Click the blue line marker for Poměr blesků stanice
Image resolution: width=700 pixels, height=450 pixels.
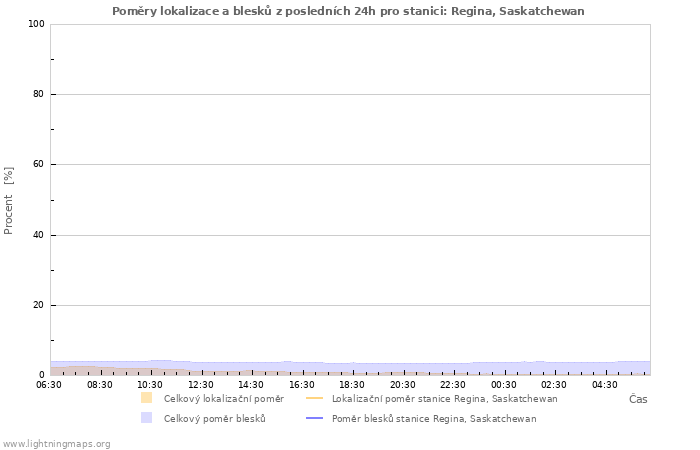[314, 418]
